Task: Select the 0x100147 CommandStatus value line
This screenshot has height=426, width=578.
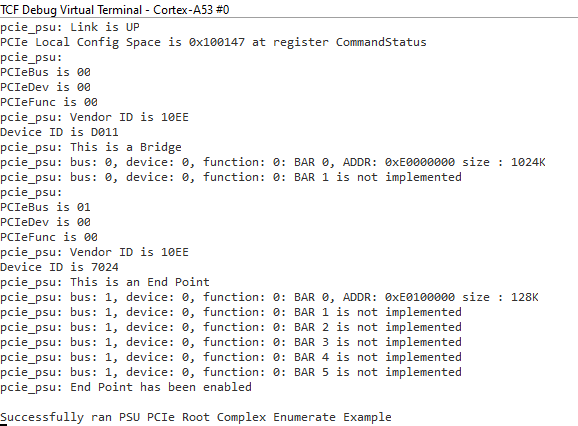Action: click(213, 42)
